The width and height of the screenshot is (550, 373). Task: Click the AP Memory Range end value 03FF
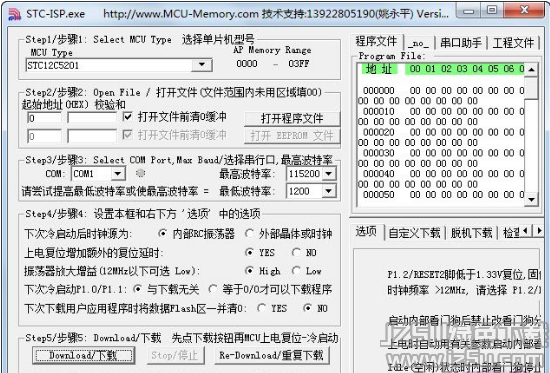click(x=299, y=64)
